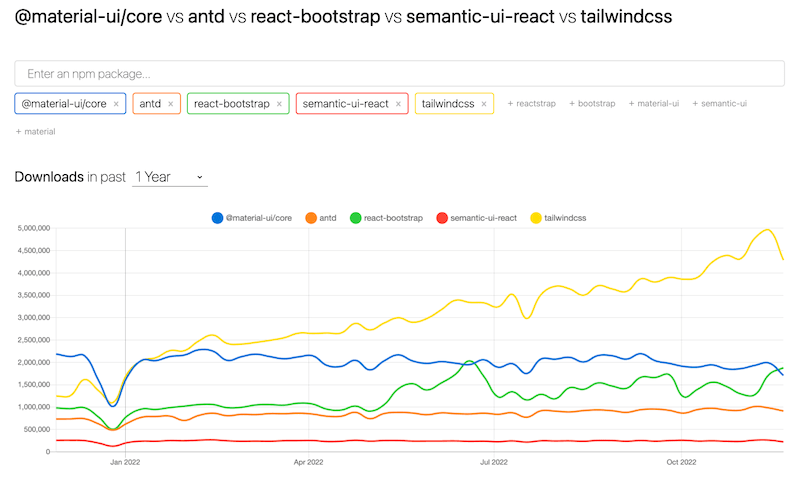This screenshot has height=479, width=800.
Task: Toggle the green react-bootstrap legend dot
Action: [x=356, y=218]
